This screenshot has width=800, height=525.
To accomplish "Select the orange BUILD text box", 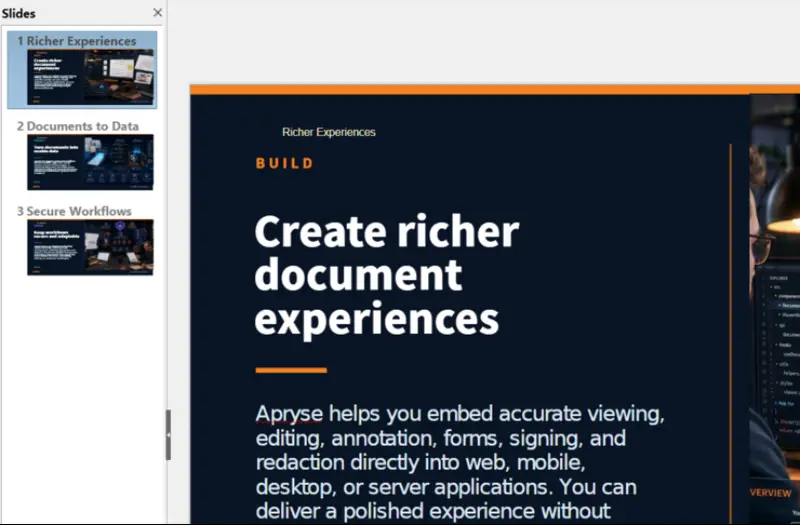I will [285, 163].
